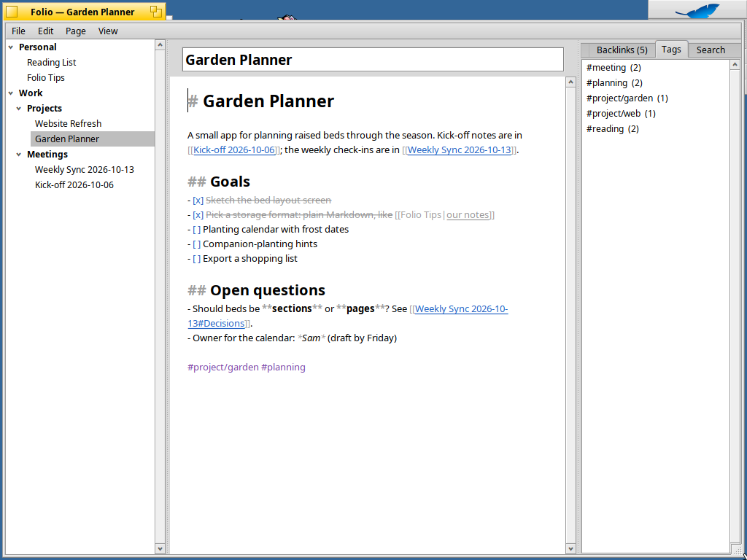Follow the Weekly Sync 2026-10-13 link in intro paragraph
Screen dimensions: 747x560
460,150
